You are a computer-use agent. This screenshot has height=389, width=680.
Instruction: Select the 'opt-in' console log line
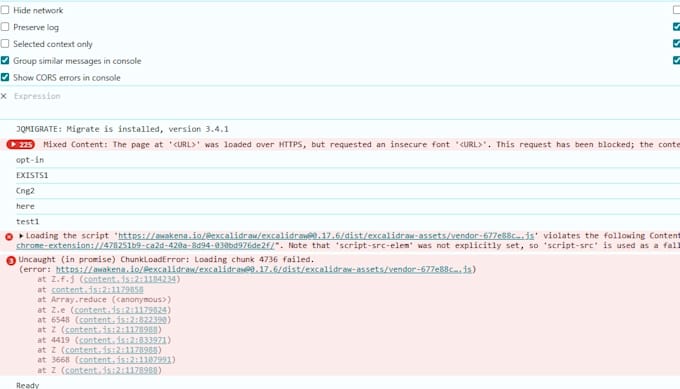point(30,160)
